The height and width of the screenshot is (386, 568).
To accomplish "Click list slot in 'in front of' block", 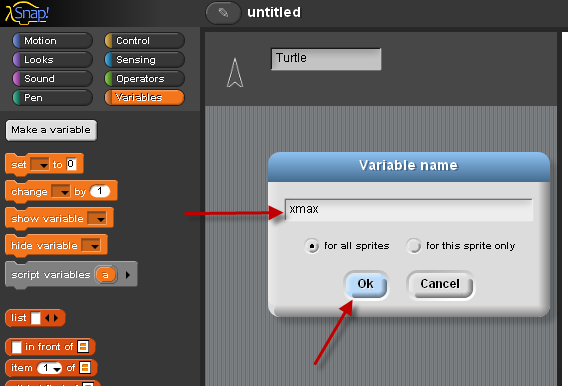I will 83,347.
